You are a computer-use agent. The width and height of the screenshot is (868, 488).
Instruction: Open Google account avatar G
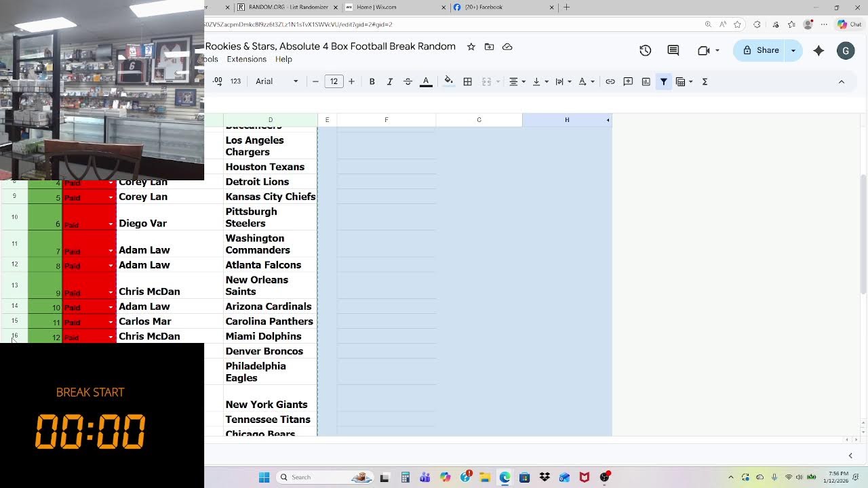click(x=846, y=50)
